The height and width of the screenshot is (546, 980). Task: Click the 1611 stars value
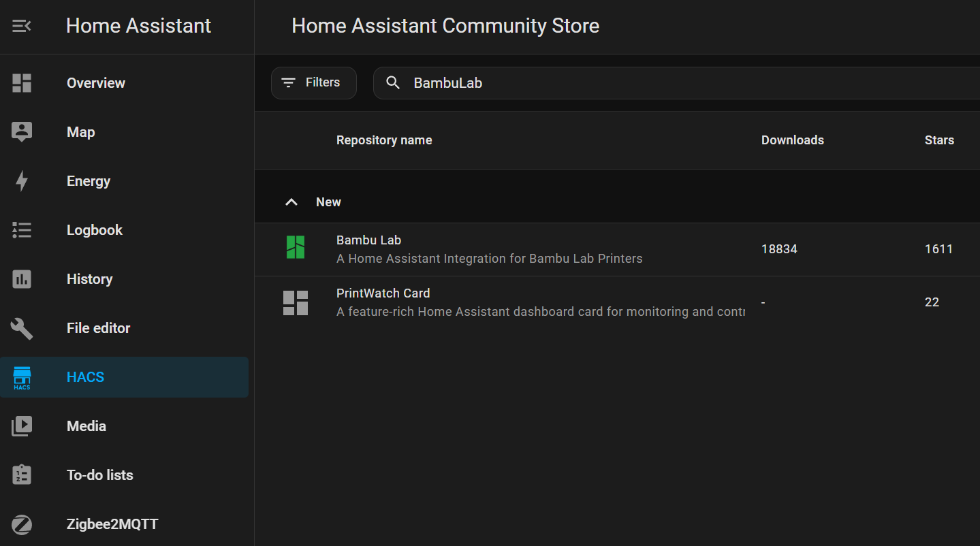tap(938, 249)
